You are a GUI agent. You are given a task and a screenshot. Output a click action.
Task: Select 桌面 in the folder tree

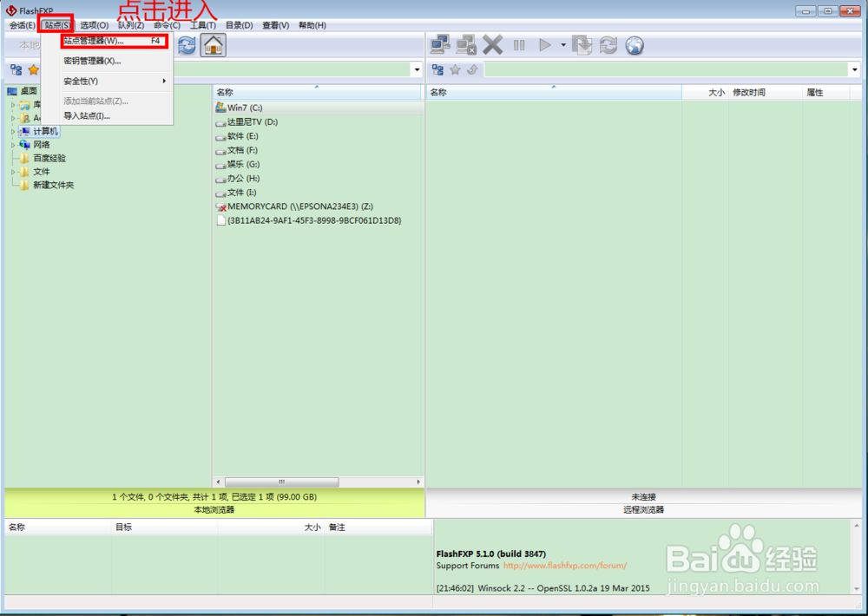coord(29,91)
